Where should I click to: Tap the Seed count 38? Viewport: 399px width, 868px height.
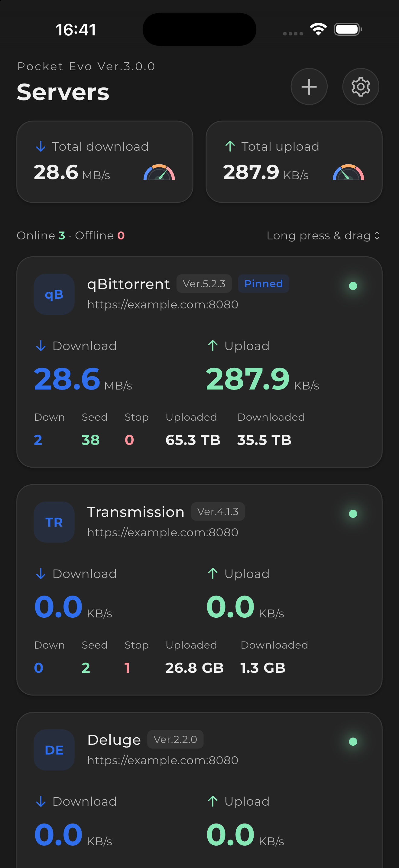pyautogui.click(x=90, y=440)
